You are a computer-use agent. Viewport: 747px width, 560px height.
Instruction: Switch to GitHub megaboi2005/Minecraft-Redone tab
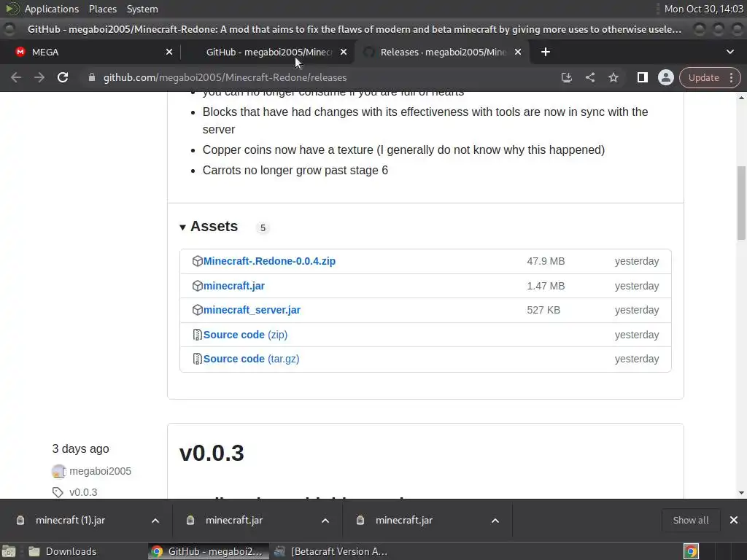269,52
